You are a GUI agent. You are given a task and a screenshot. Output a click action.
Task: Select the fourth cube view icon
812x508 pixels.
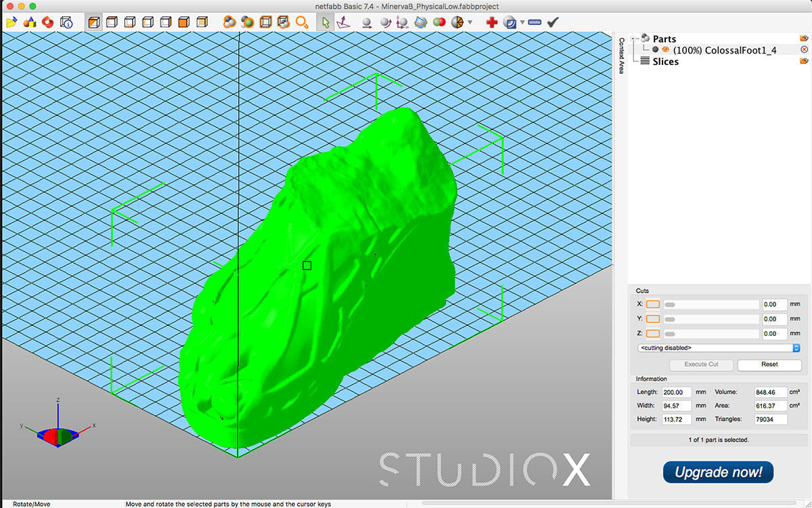coord(148,22)
